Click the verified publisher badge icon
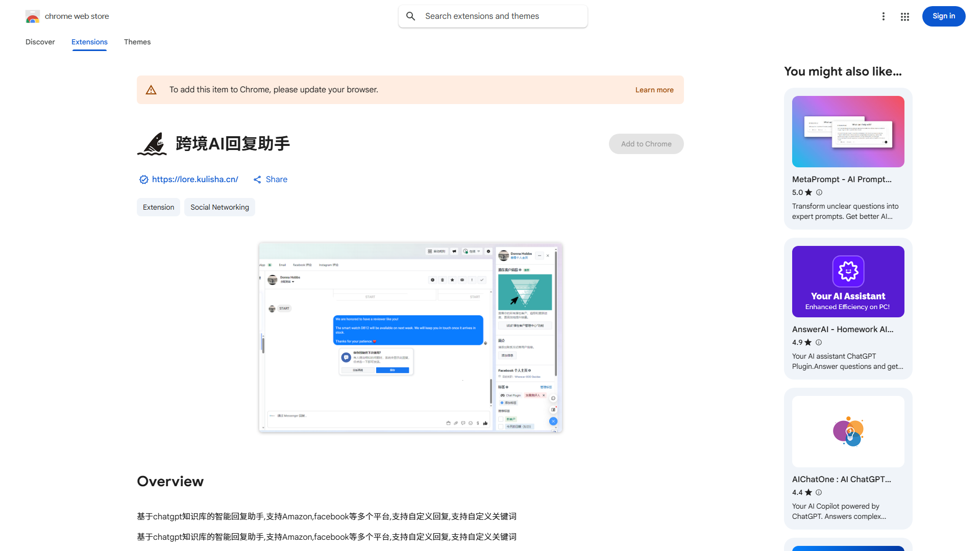980x551 pixels. (143, 179)
